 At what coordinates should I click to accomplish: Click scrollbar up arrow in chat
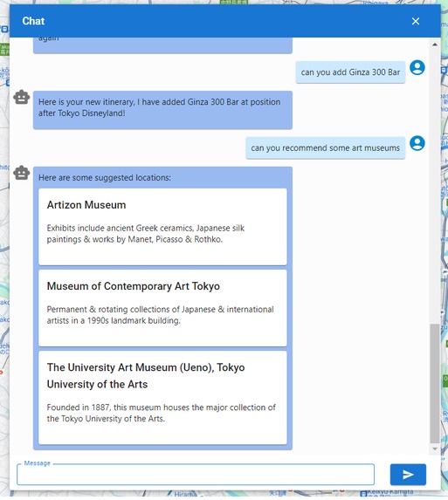coord(435,45)
